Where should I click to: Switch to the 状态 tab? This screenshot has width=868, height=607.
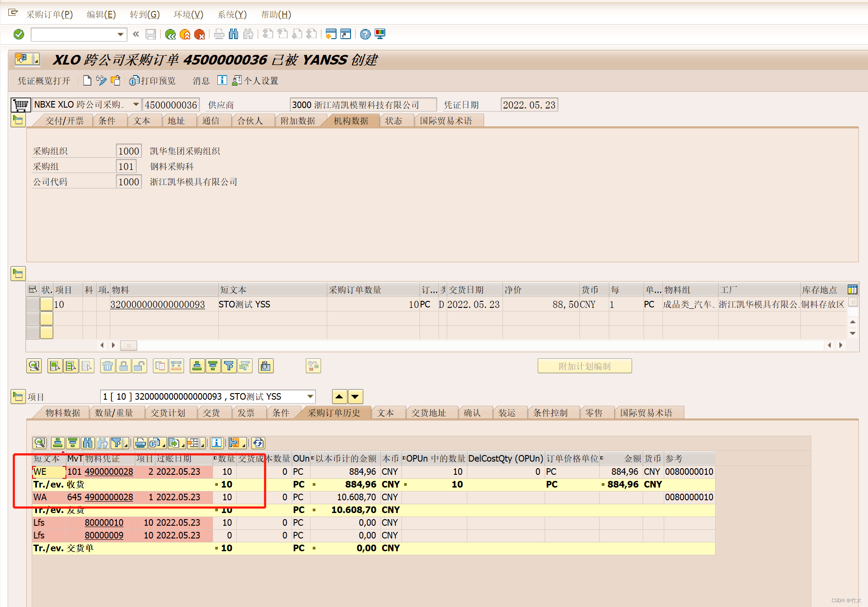point(394,120)
